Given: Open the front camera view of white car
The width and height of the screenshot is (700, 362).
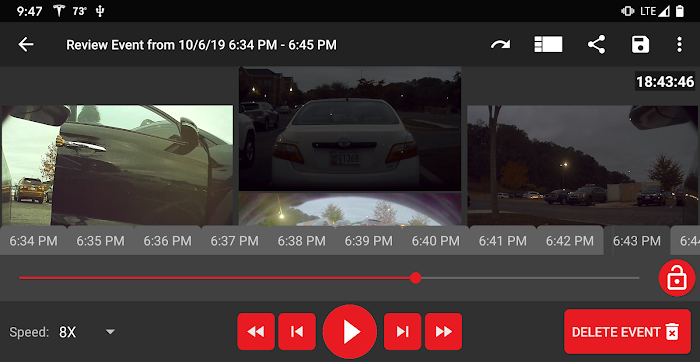Looking at the screenshot, I should point(350,129).
